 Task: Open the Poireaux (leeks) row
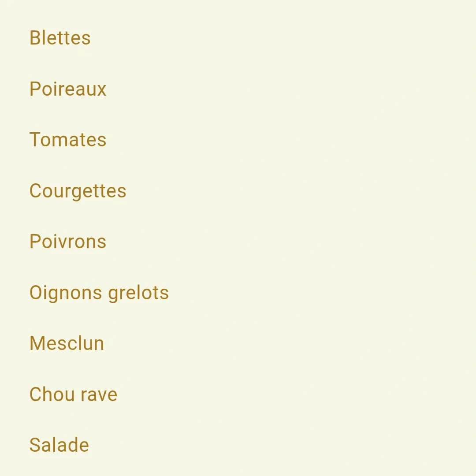point(68,89)
